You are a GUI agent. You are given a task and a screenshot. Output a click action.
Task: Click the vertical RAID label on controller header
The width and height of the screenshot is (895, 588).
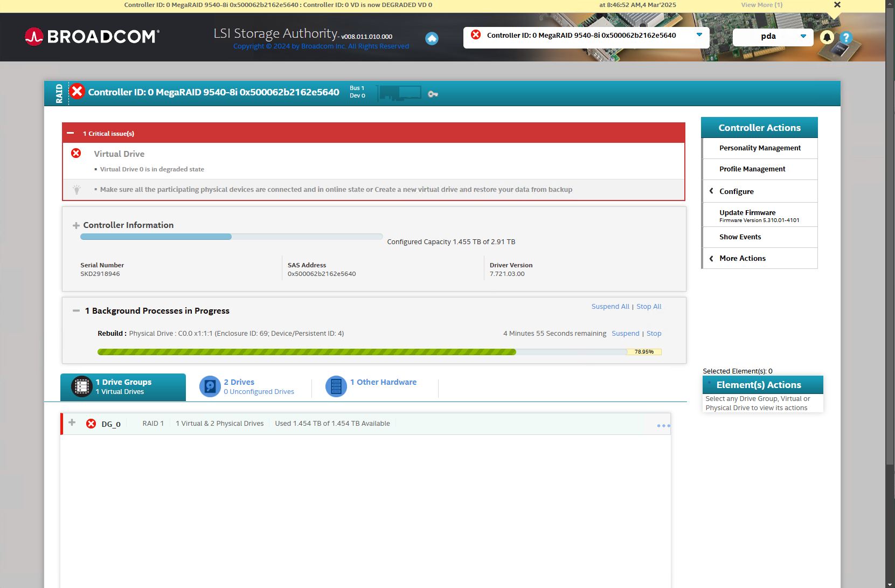59,93
